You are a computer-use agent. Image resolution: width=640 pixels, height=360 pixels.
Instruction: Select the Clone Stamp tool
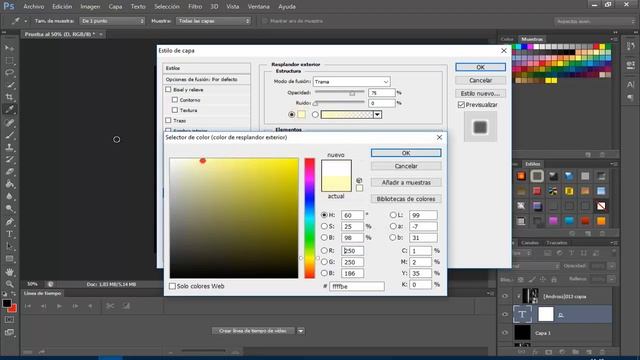9,147
